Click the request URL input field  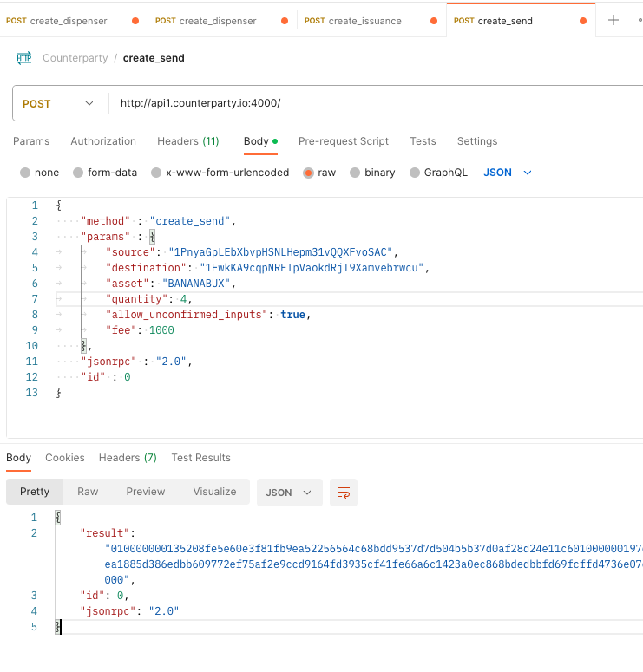tap(376, 103)
